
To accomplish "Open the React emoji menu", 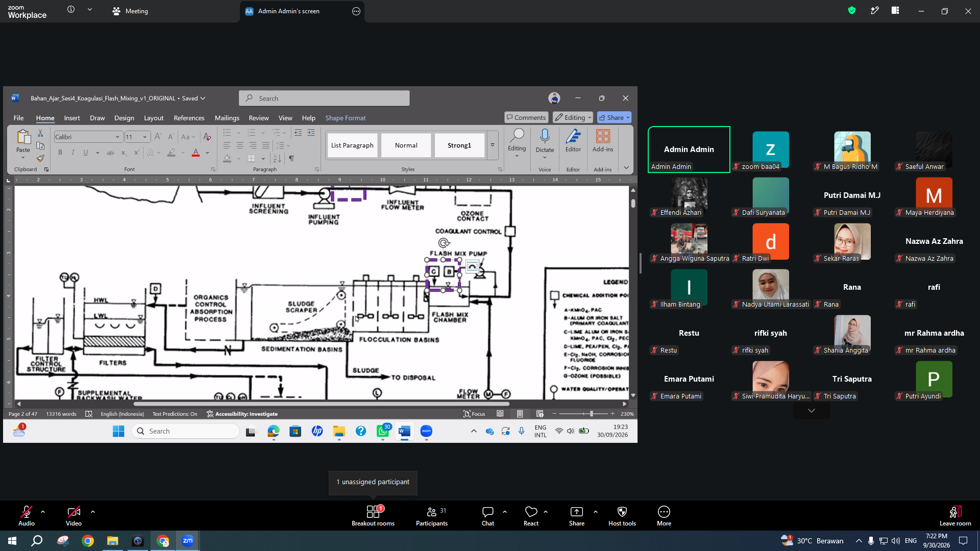I will pos(531,516).
